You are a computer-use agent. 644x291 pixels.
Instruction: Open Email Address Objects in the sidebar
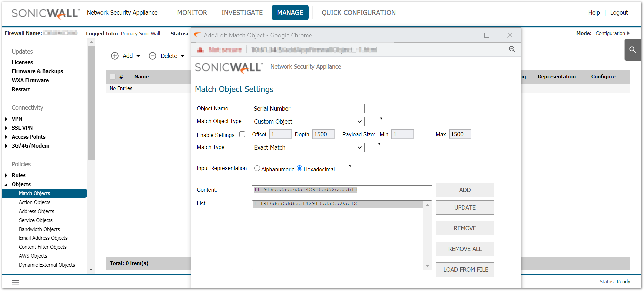(43, 238)
